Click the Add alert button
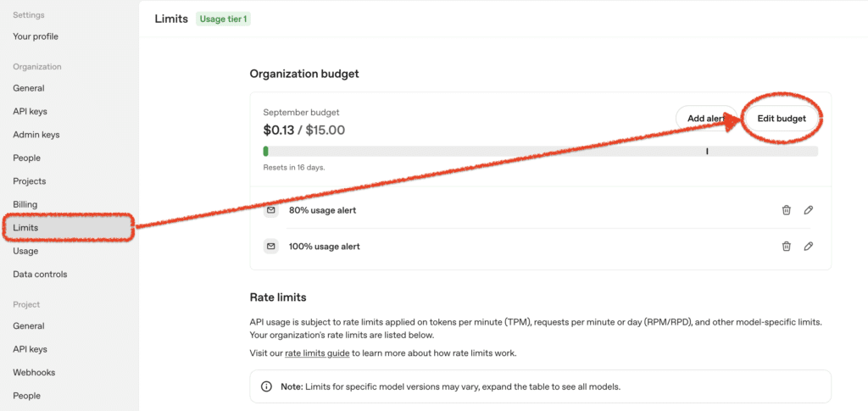 click(706, 119)
